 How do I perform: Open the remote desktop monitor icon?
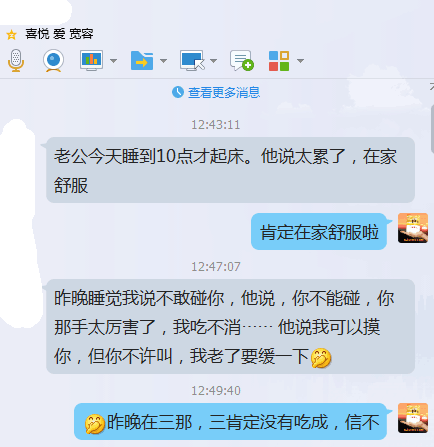[x=192, y=60]
